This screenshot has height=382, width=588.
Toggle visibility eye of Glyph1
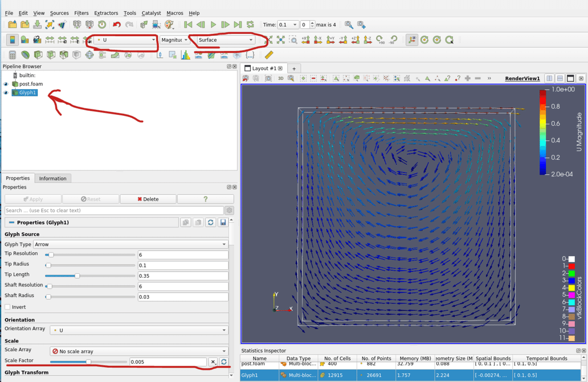pyautogui.click(x=6, y=93)
